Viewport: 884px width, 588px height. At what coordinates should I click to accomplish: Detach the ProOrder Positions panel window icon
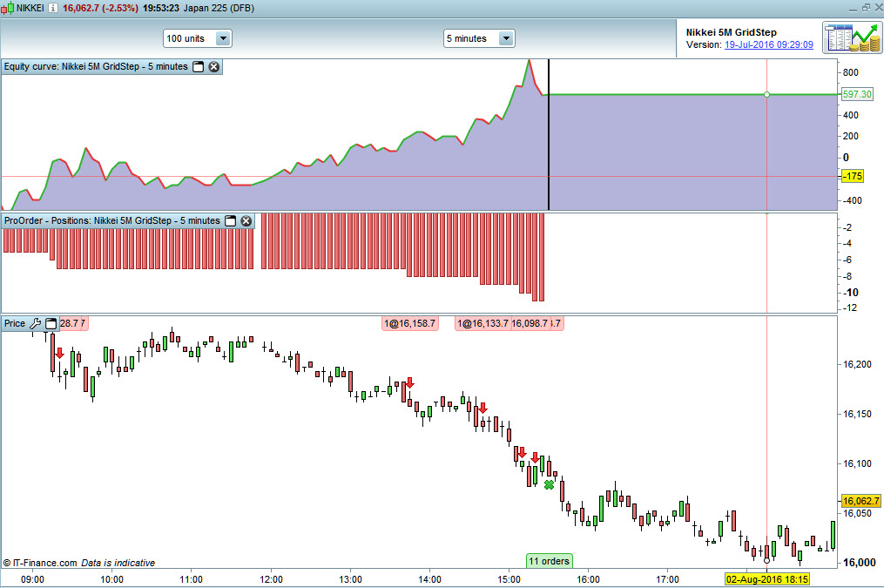click(230, 221)
